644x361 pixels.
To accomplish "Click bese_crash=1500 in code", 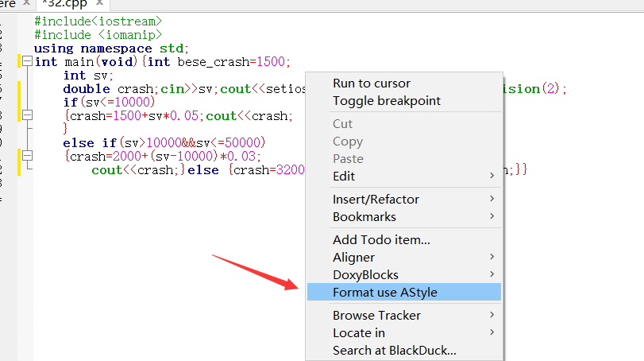I will 233,62.
